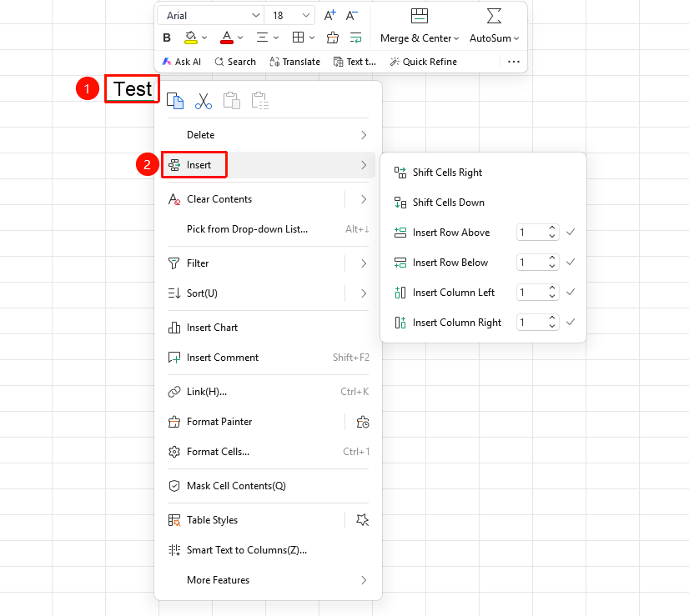Expand the Filter submenu arrow

point(364,263)
